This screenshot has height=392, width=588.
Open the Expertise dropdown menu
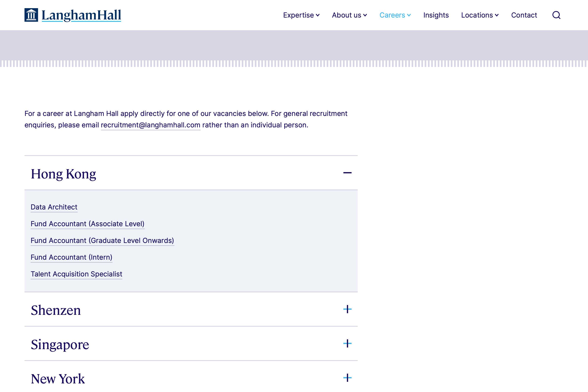tap(301, 15)
